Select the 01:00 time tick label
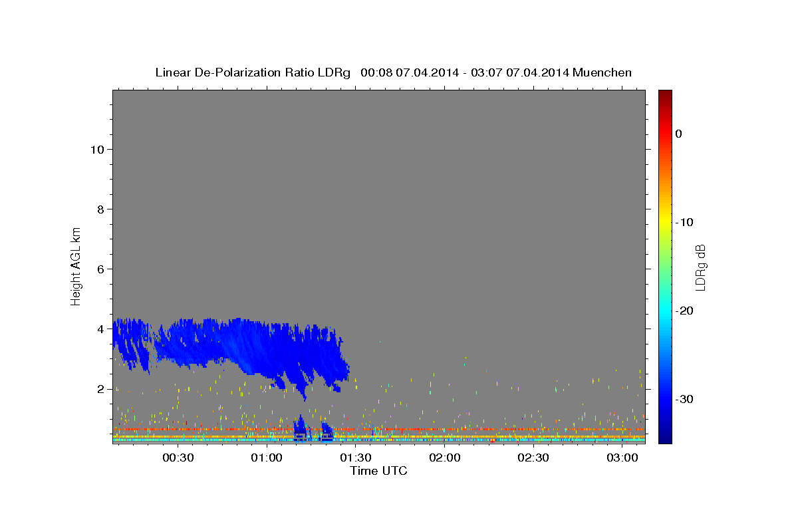This screenshot has width=798, height=532. [267, 458]
